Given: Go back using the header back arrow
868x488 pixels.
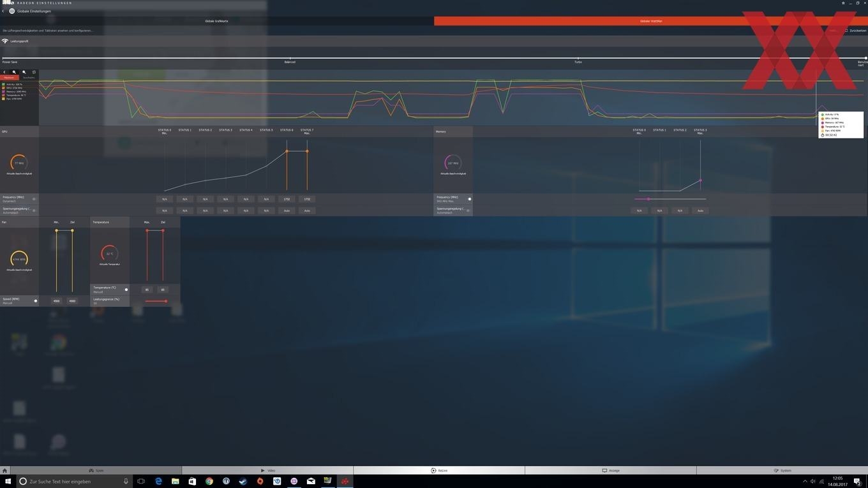Looking at the screenshot, I should [x=3, y=11].
